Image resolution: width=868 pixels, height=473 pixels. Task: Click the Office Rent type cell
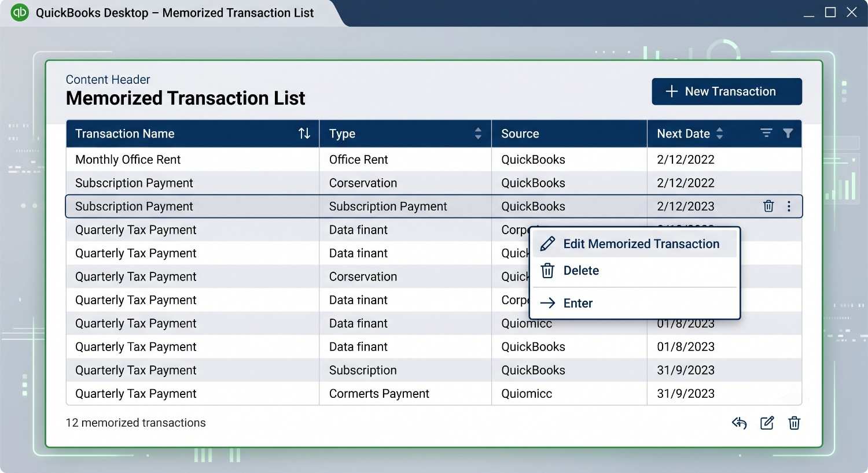click(358, 160)
